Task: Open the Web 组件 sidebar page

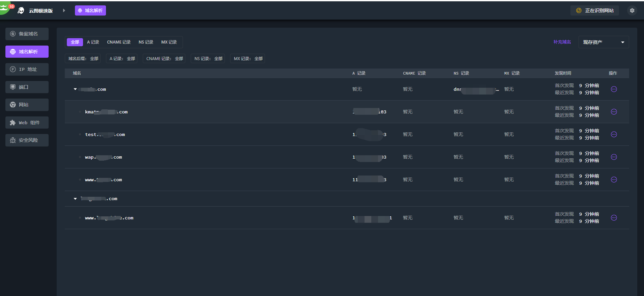Action: pyautogui.click(x=27, y=123)
